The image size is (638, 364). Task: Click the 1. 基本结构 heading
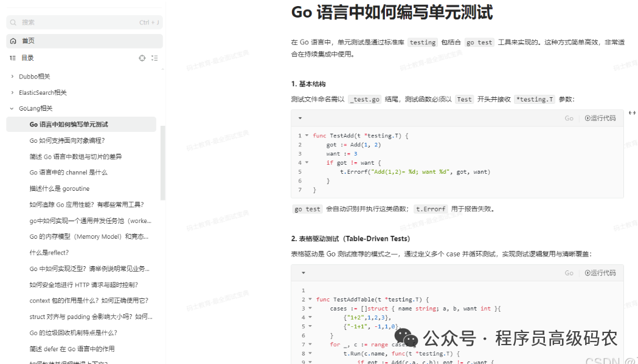tap(308, 84)
